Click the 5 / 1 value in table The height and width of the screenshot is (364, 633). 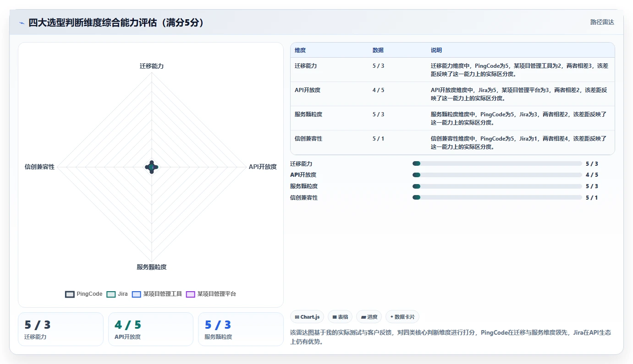(379, 139)
